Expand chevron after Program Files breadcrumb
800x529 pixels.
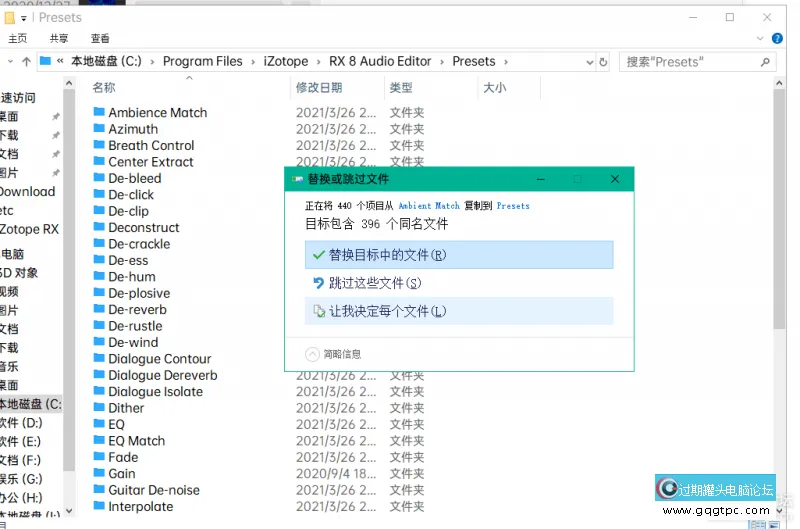pyautogui.click(x=253, y=62)
